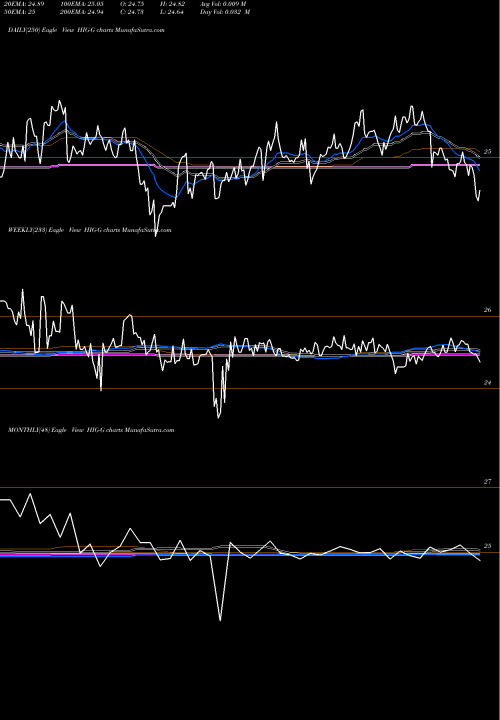Click the 50EMA: 25 value
Image resolution: width=500 pixels, height=720 pixels.
19,12
